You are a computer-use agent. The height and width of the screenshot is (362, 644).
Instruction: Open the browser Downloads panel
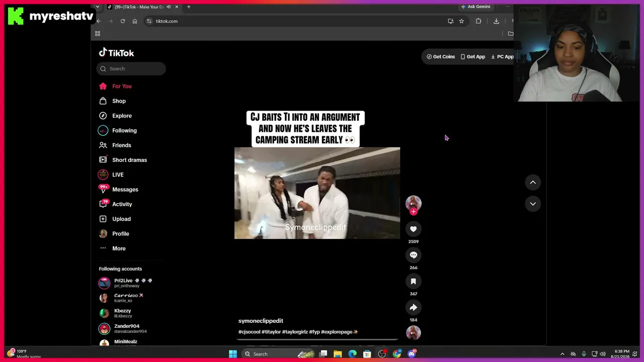pyautogui.click(x=496, y=21)
